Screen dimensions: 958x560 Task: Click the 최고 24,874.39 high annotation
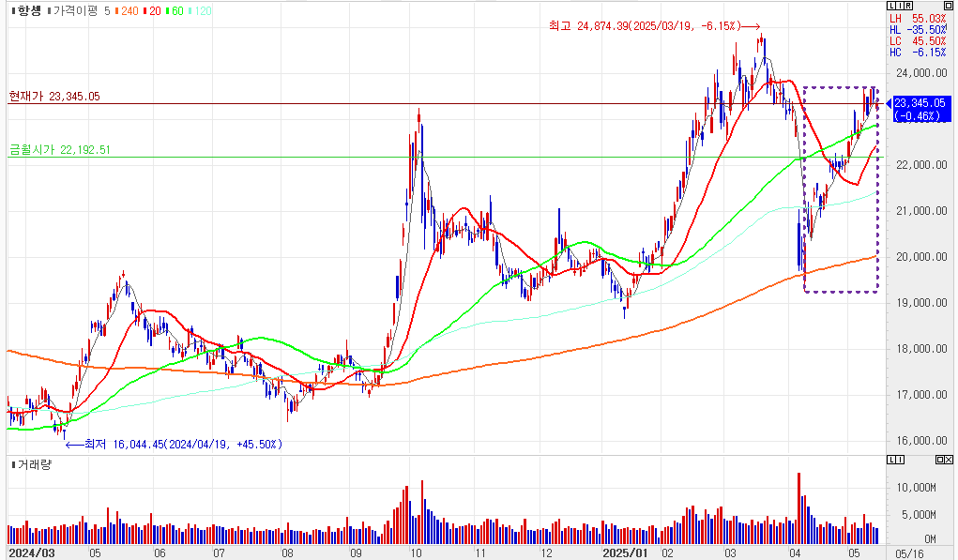click(x=647, y=27)
